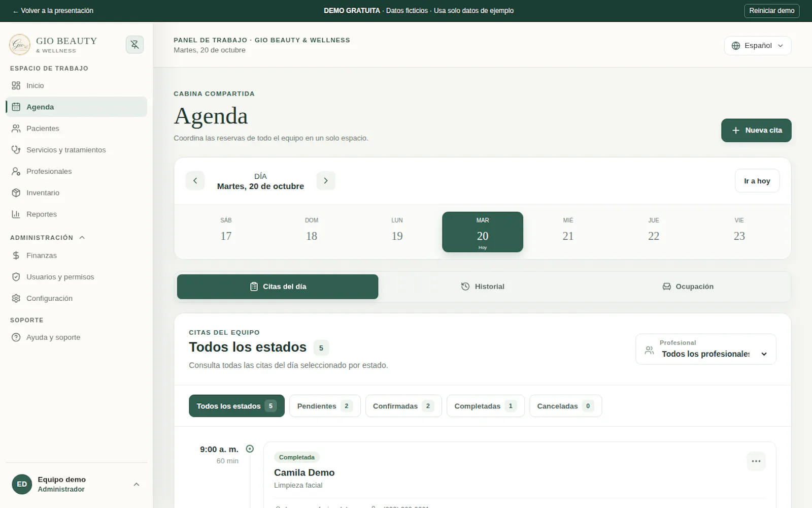Click Volver a la presentación link

coord(53,11)
